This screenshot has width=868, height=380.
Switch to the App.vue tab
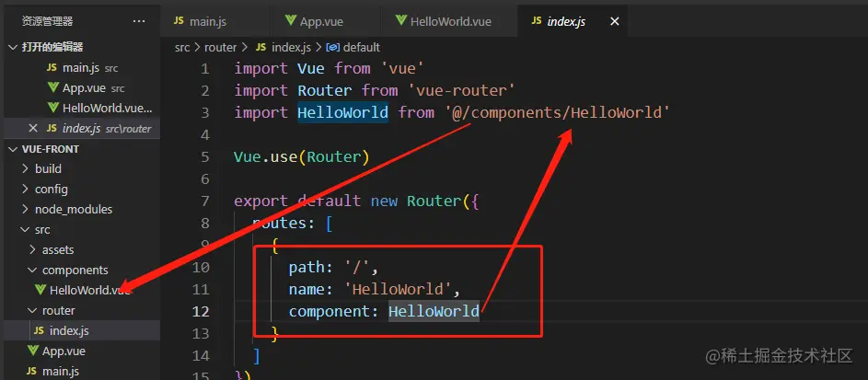(x=326, y=21)
